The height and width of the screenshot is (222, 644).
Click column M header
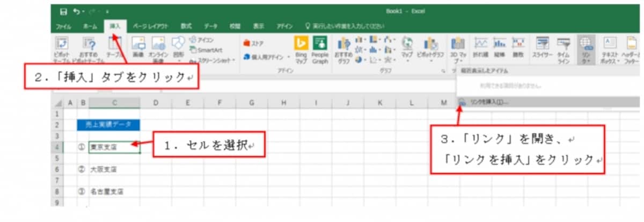pos(443,102)
